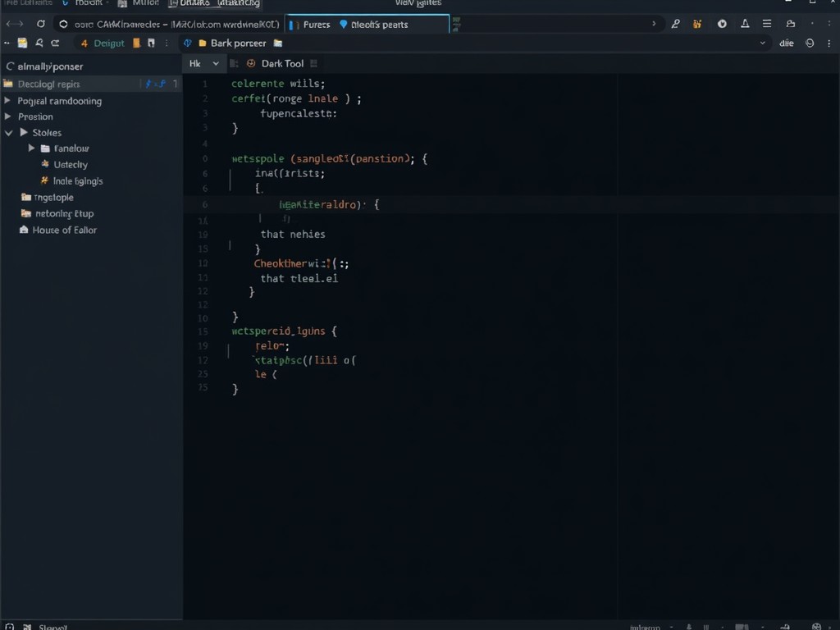
Task: Click the circular icon right of 'dlie'
Action: 810,43
